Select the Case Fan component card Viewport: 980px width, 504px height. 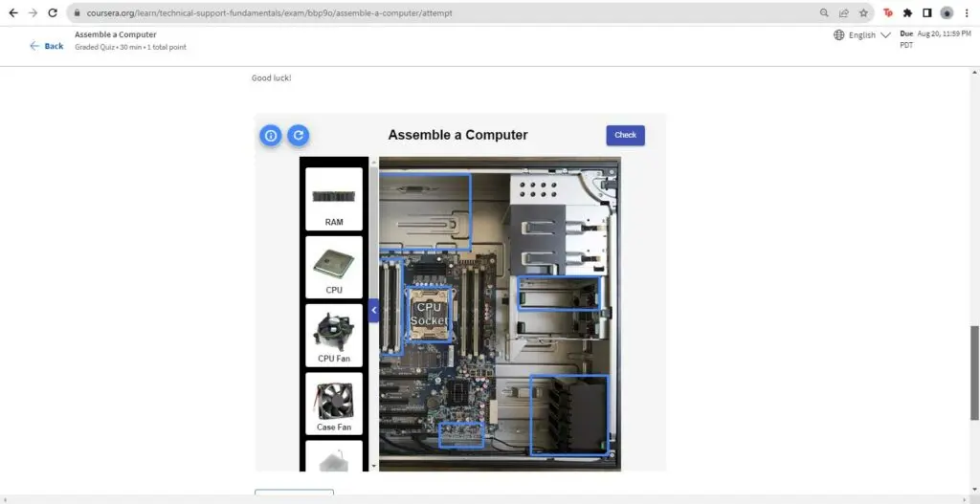pos(334,404)
